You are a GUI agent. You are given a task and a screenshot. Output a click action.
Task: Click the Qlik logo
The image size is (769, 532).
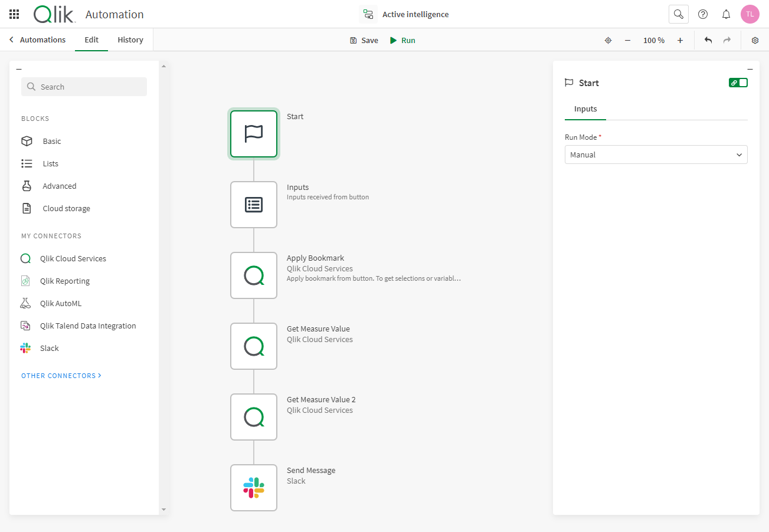[x=54, y=14]
